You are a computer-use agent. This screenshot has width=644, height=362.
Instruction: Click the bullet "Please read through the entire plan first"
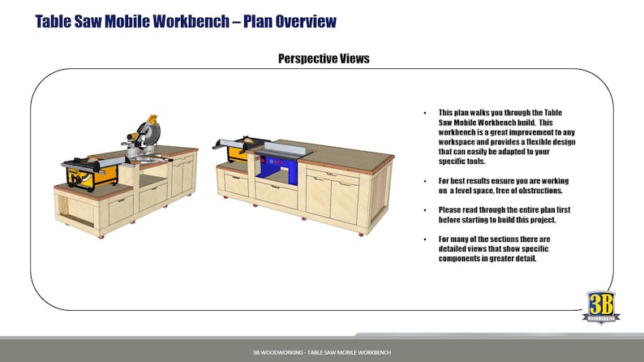pos(504,214)
